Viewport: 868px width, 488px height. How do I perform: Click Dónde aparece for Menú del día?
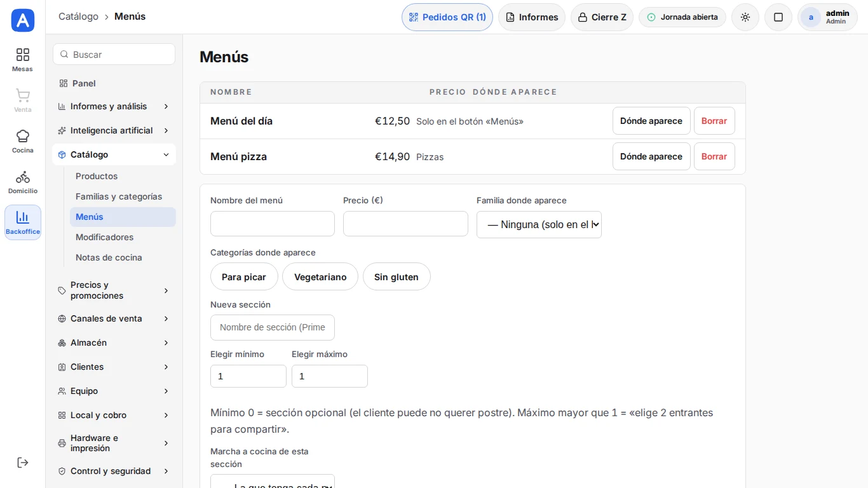click(651, 121)
